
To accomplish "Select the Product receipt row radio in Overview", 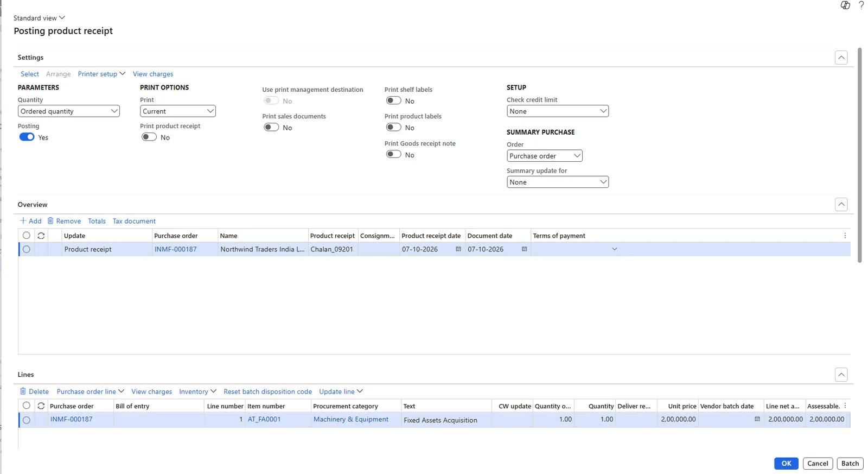I will (27, 249).
